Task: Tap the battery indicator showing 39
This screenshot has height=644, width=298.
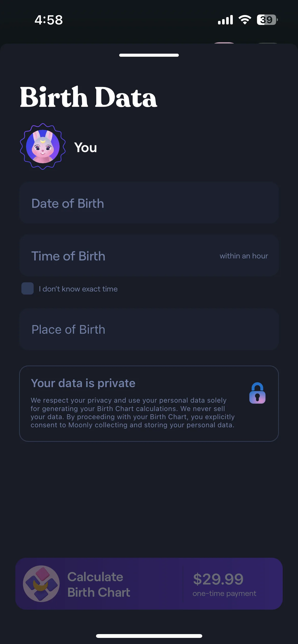Action: 267,20
